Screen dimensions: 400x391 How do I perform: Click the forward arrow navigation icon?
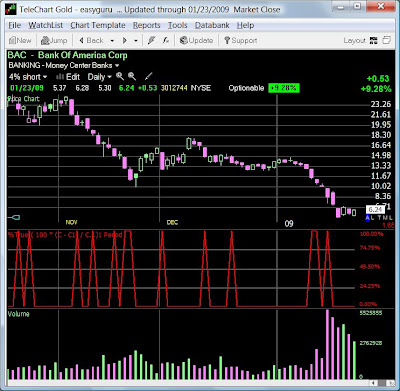click(x=125, y=41)
